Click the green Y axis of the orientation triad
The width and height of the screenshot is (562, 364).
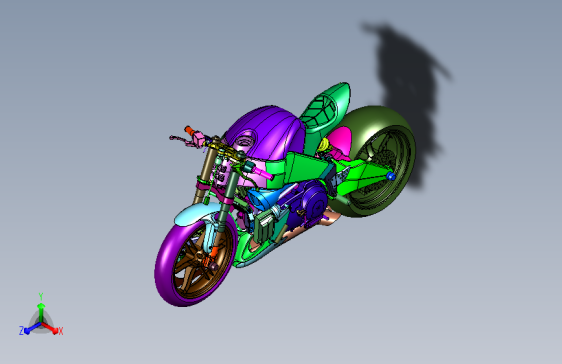[41, 311]
